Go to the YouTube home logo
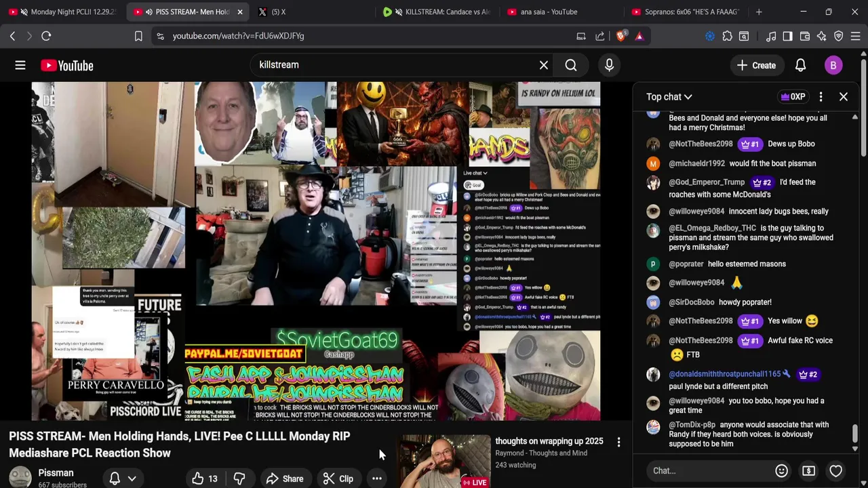The width and height of the screenshot is (868, 488). [66, 65]
